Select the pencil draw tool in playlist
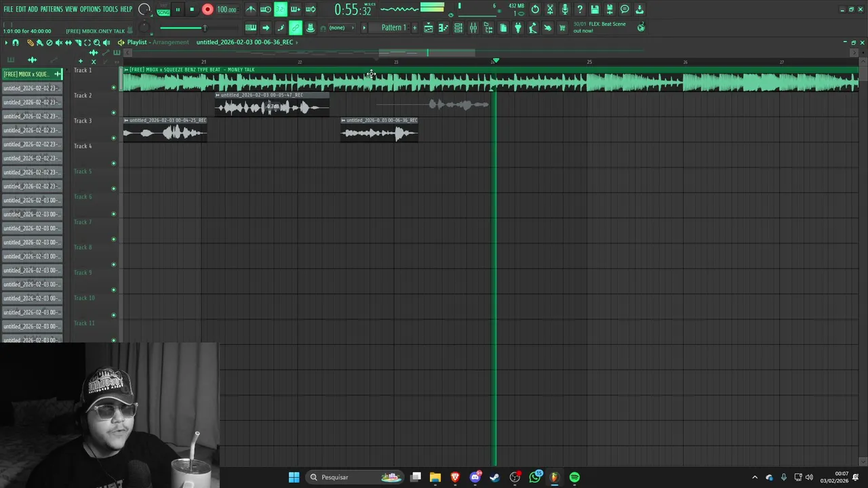The width and height of the screenshot is (868, 488). [x=31, y=43]
